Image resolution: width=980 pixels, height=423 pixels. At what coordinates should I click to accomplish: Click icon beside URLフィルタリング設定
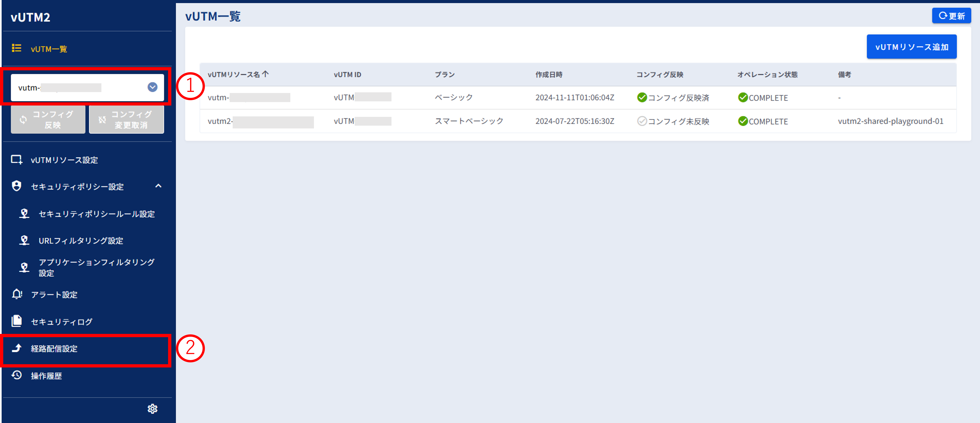[24, 240]
